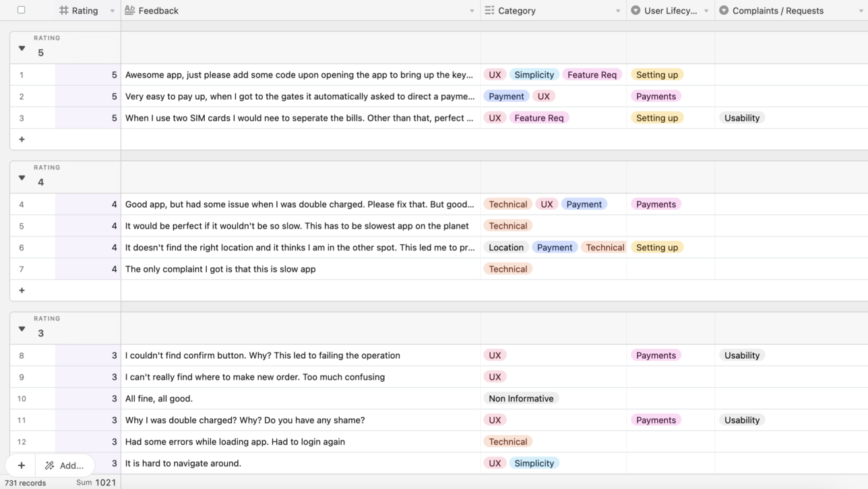Click the magic wand Add icon
This screenshot has height=489, width=868.
(50, 465)
